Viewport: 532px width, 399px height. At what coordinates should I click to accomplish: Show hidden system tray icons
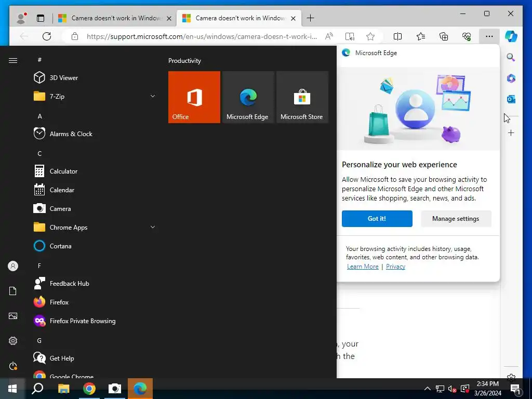coord(428,389)
